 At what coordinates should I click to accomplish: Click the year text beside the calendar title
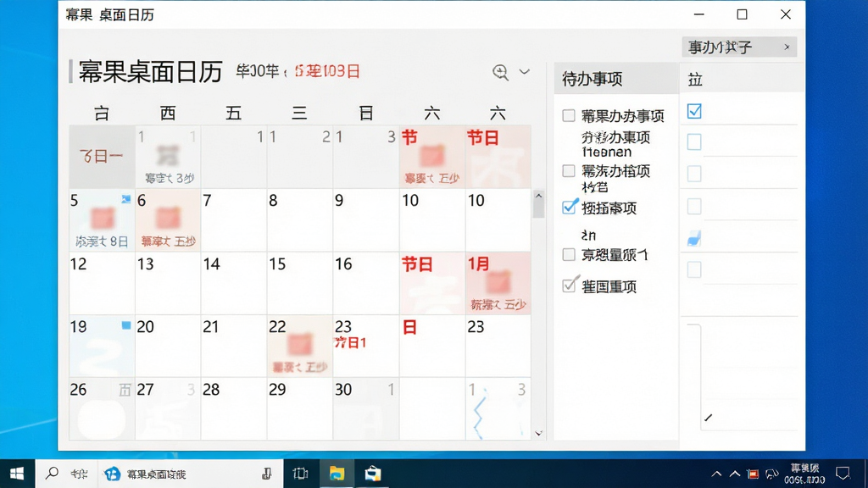258,71
